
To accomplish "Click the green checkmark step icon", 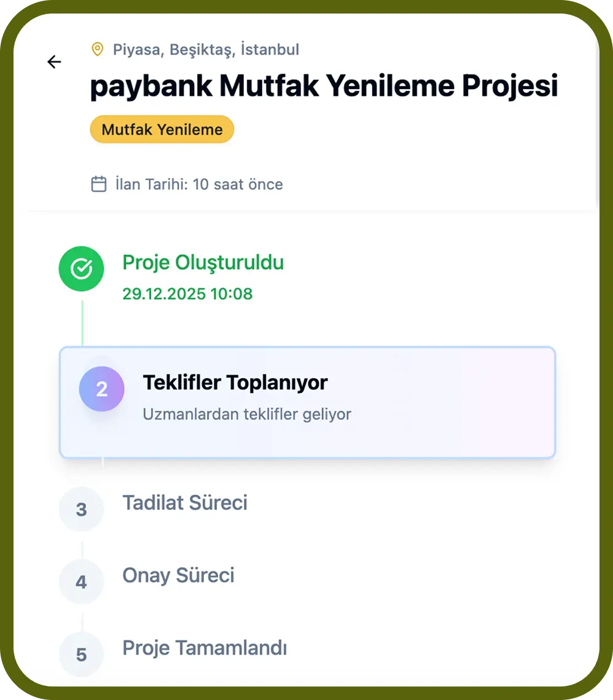I will [81, 268].
